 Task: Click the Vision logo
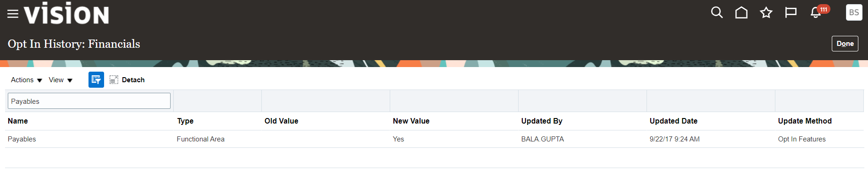point(66,13)
